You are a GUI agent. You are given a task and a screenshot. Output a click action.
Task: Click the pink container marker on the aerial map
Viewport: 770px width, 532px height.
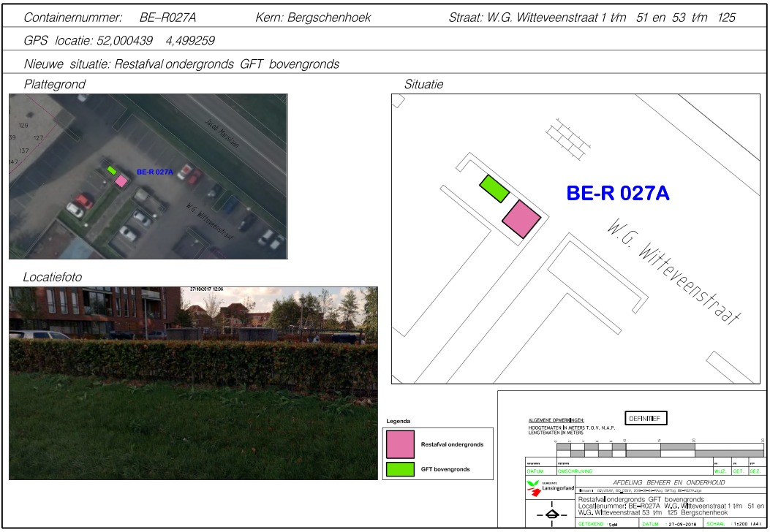pyautogui.click(x=121, y=180)
